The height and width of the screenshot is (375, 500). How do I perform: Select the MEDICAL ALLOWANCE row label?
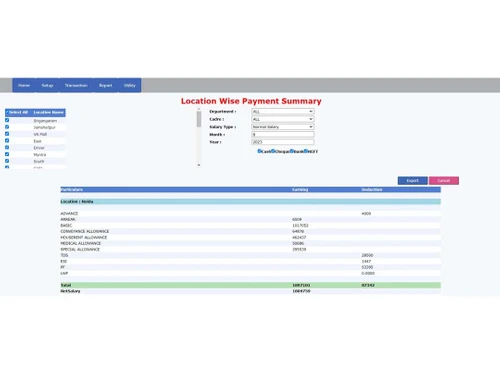pos(80,243)
